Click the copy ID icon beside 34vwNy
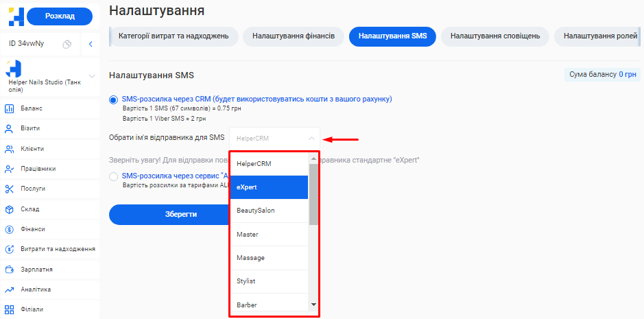The height and width of the screenshot is (319, 644). point(67,44)
